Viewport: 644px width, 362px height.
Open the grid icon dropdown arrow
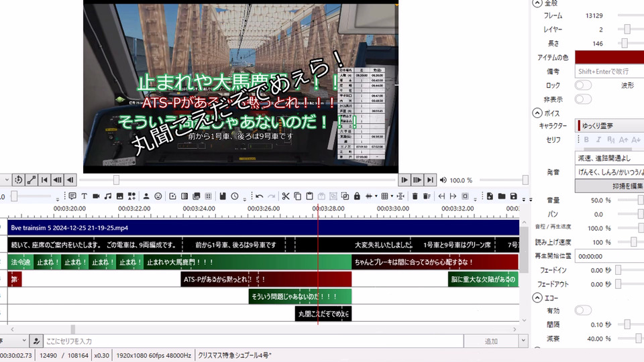(392, 196)
